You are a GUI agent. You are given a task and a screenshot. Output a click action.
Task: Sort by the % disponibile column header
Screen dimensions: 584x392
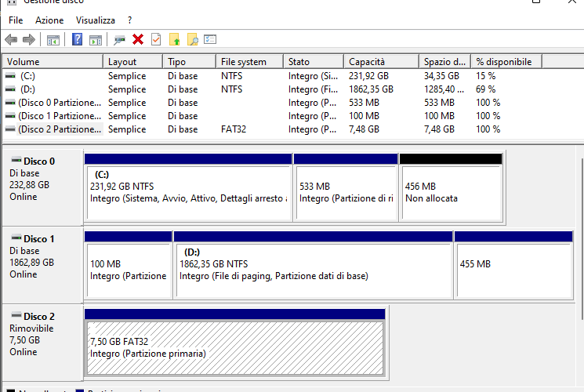click(x=506, y=61)
